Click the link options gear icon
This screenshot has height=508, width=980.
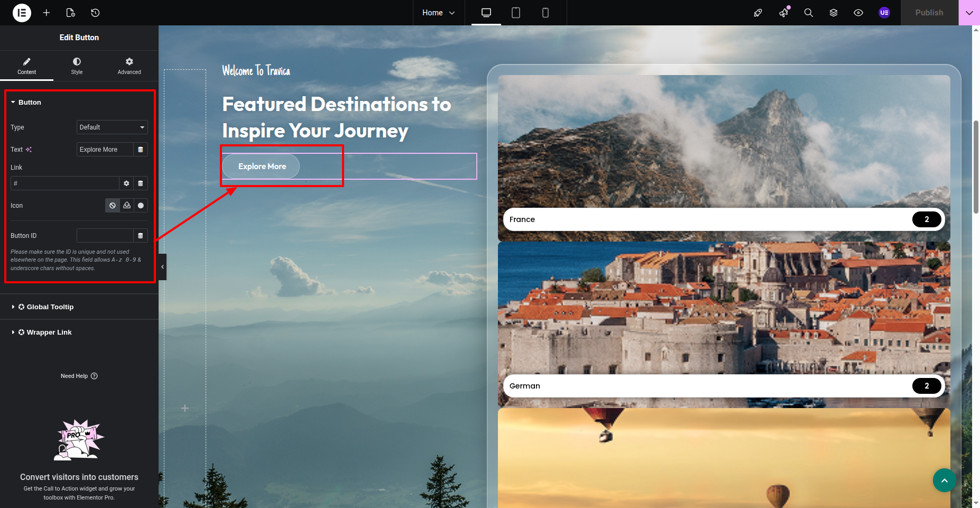(126, 183)
